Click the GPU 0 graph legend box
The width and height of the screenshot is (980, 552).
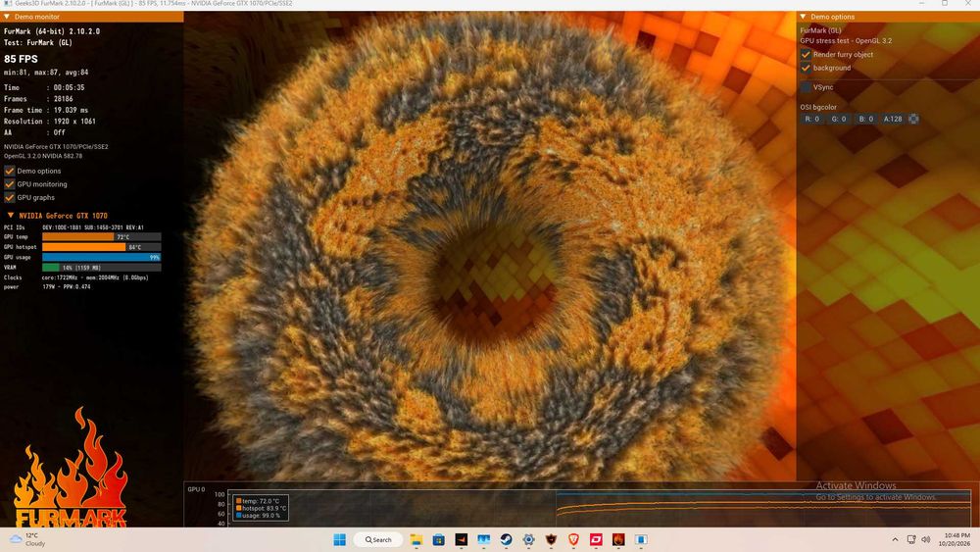tap(261, 508)
